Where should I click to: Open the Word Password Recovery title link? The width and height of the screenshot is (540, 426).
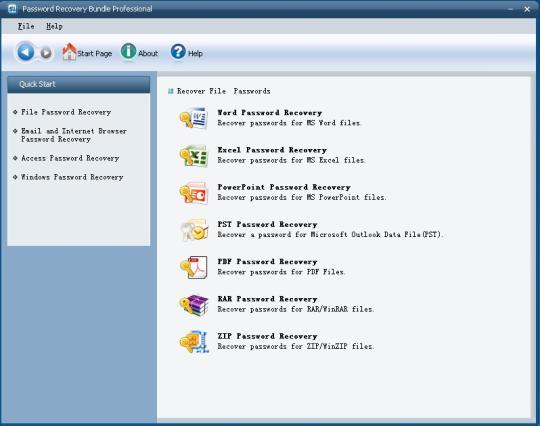point(270,113)
